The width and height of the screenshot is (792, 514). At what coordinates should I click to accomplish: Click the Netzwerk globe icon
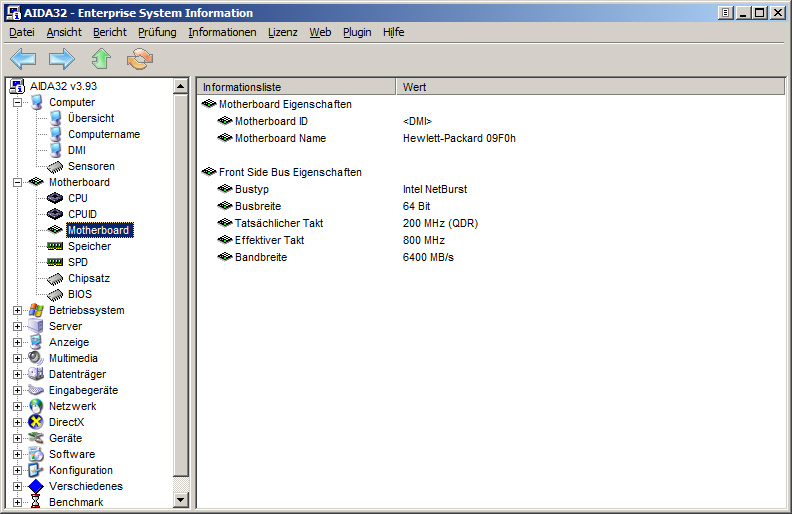(x=36, y=406)
